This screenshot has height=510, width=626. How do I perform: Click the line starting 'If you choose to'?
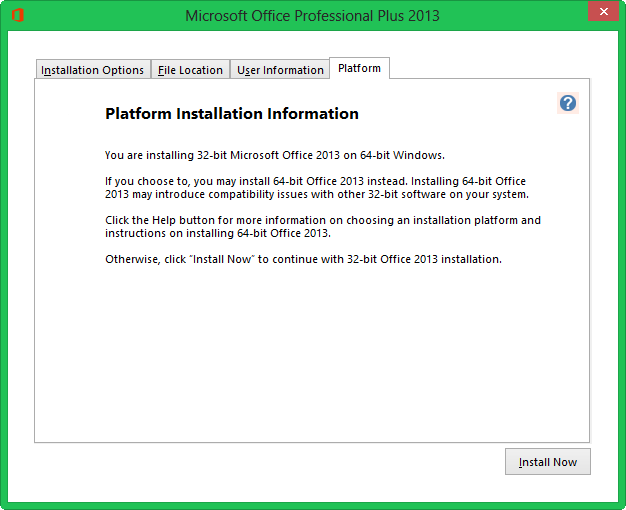pos(322,181)
